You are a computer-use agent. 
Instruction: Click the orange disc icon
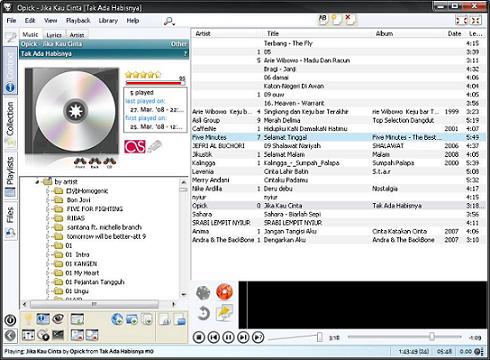[224, 292]
